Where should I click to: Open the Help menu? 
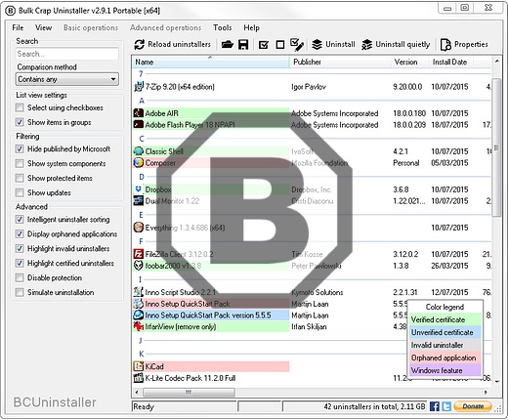(x=251, y=27)
